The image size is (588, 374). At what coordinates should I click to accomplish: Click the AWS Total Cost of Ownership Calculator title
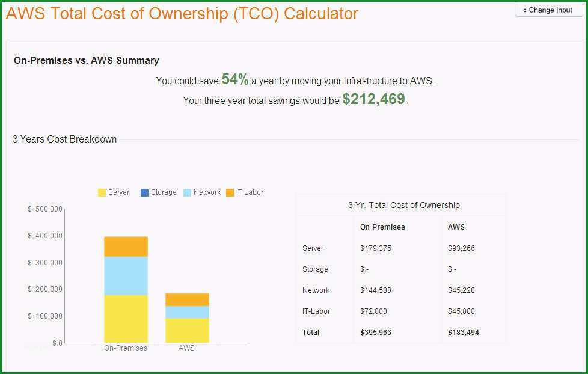[182, 13]
